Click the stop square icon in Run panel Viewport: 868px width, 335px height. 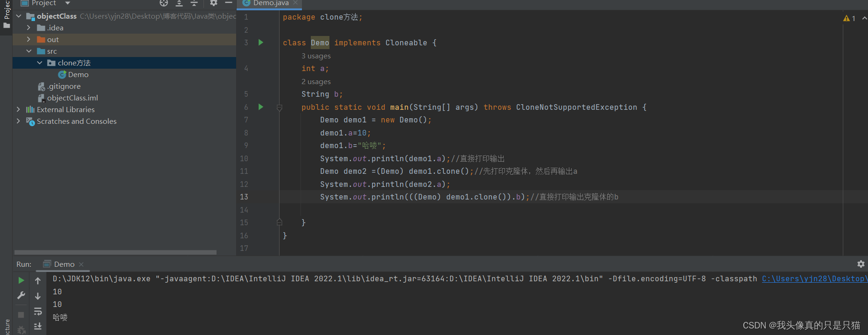(x=21, y=315)
